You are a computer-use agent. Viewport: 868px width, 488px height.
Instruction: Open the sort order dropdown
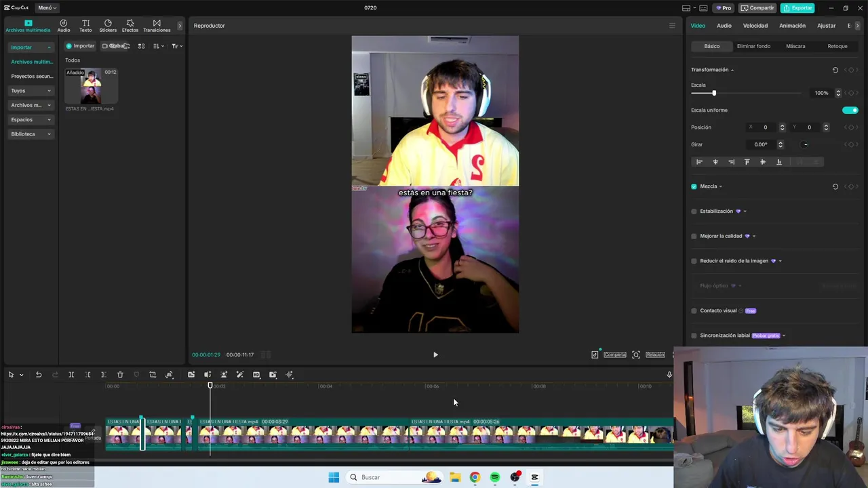[x=158, y=46]
